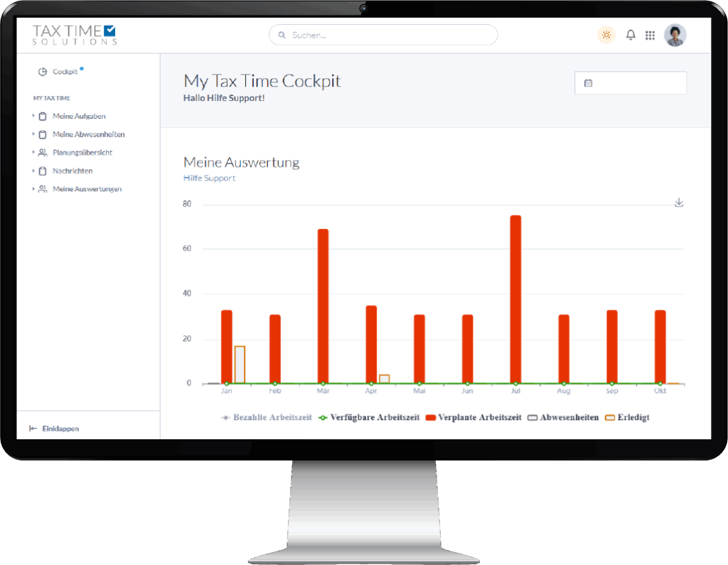Click the Cockpit pie chart icon

click(43, 72)
